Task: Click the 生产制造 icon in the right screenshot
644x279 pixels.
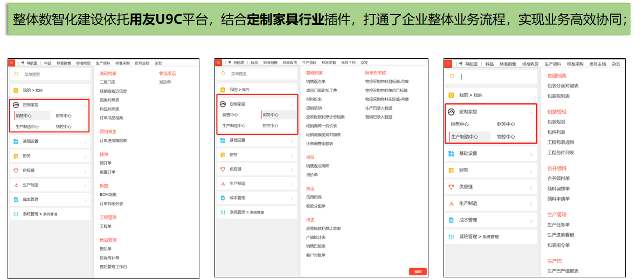Action: pyautogui.click(x=451, y=203)
